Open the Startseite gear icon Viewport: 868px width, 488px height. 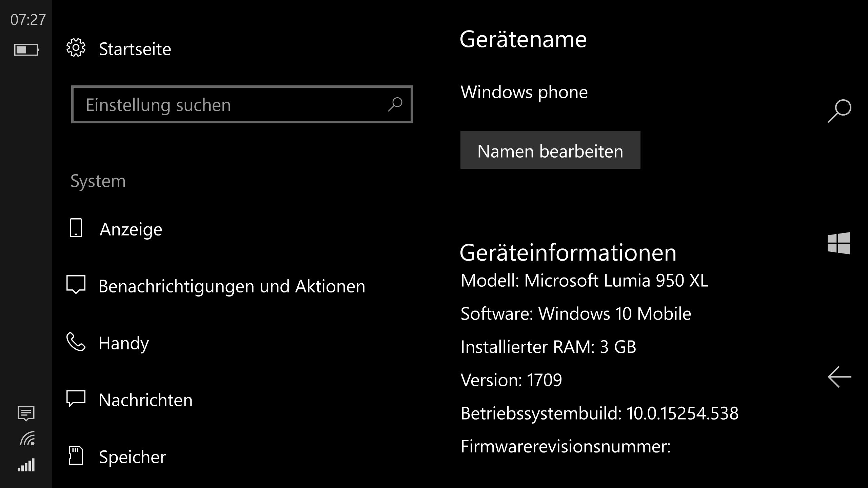76,48
